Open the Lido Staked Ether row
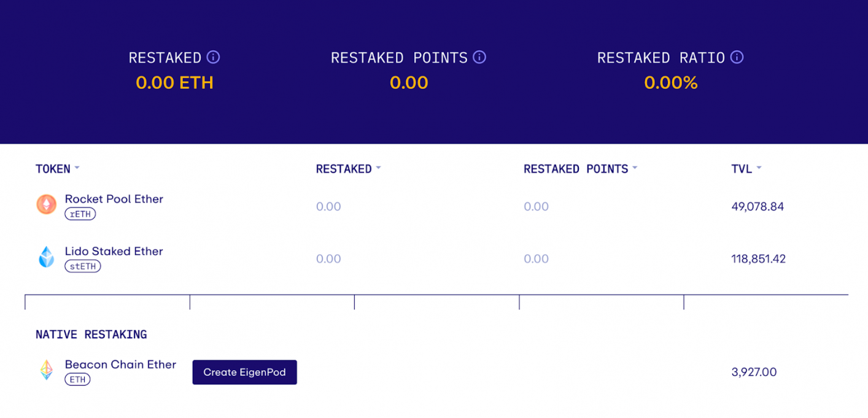 436,258
